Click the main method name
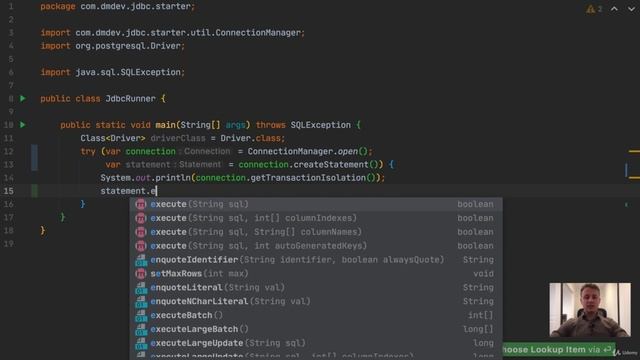The width and height of the screenshot is (640, 360). [165, 125]
